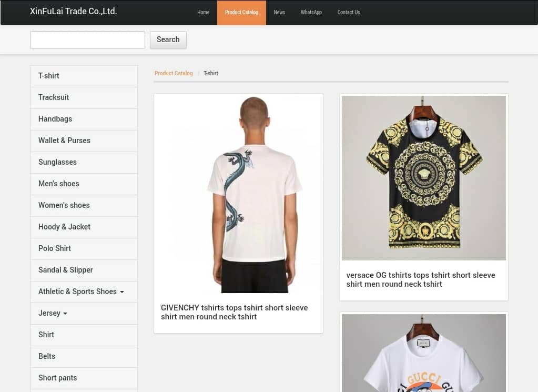Open the Shirt category

point(84,335)
